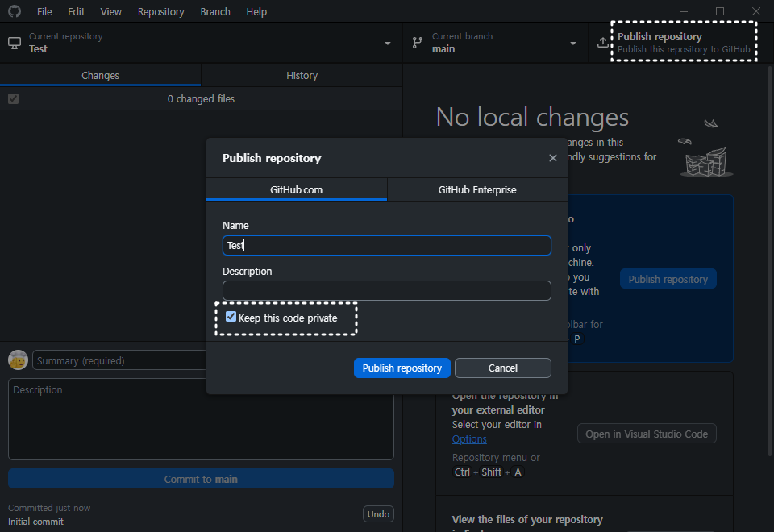Screen dimensions: 774x532
Task: Click the upload icon beside Publish repository
Action: 602,43
